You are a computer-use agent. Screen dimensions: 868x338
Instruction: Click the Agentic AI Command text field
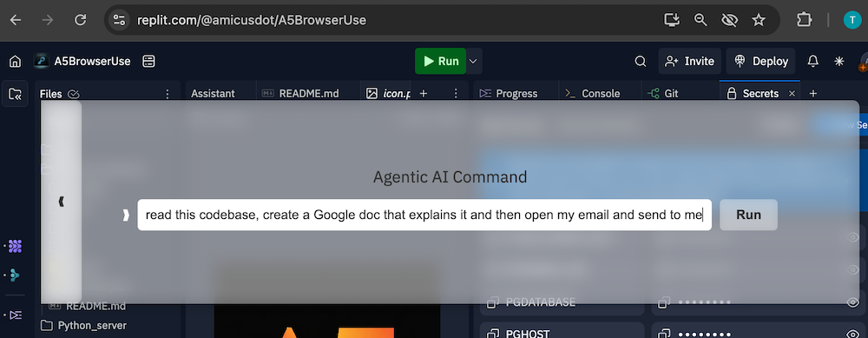[x=424, y=215]
